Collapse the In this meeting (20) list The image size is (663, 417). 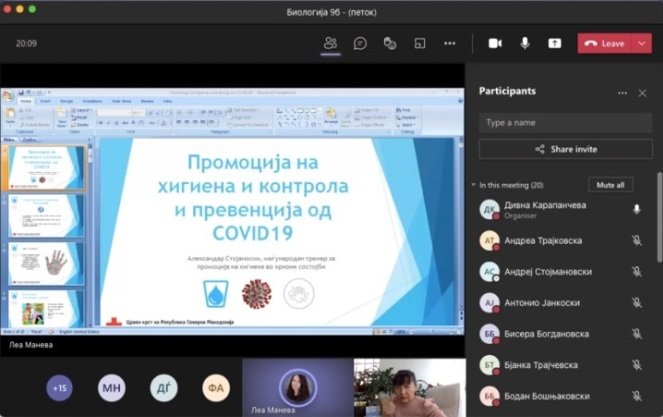[473, 185]
